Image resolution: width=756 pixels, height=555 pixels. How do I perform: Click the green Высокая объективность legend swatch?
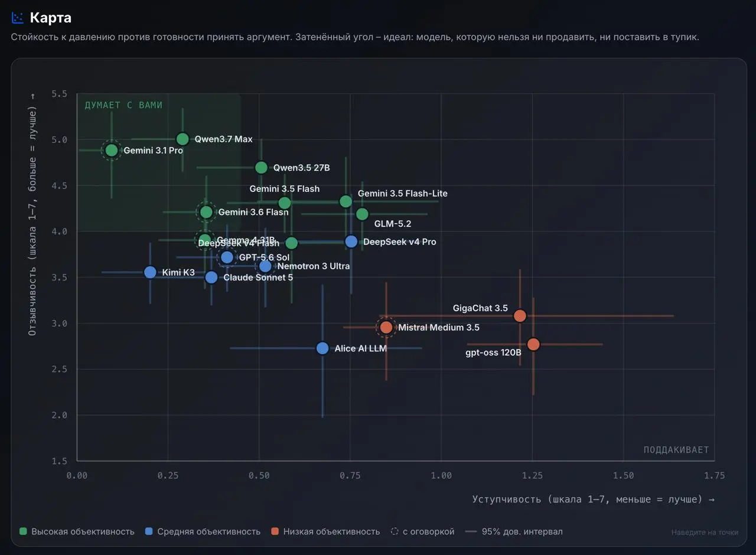point(23,531)
